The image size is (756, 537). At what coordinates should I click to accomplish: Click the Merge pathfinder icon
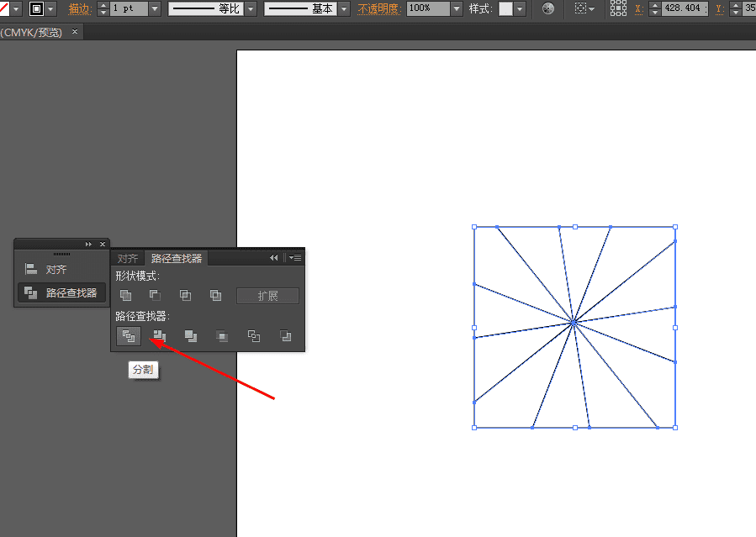tap(191, 336)
